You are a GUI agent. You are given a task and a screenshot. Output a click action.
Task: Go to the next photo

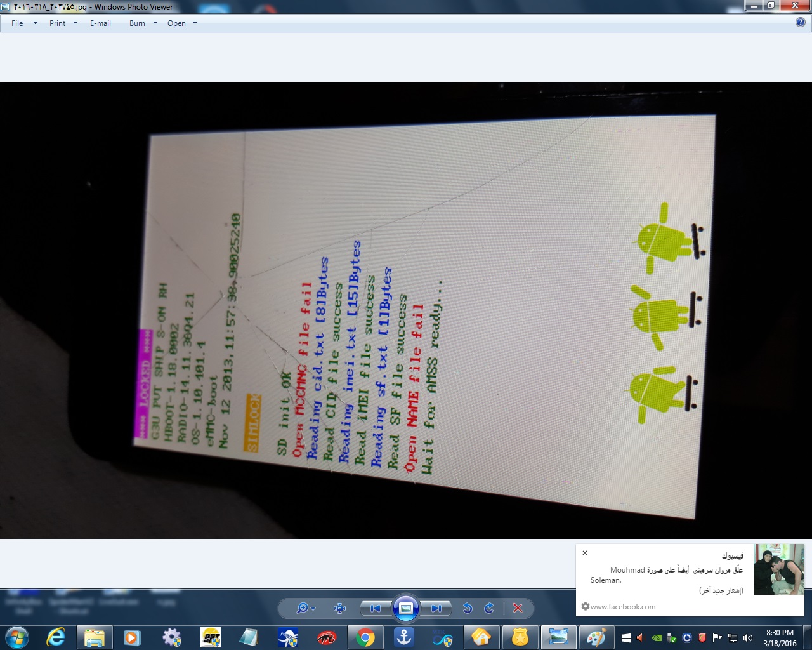[x=436, y=608]
